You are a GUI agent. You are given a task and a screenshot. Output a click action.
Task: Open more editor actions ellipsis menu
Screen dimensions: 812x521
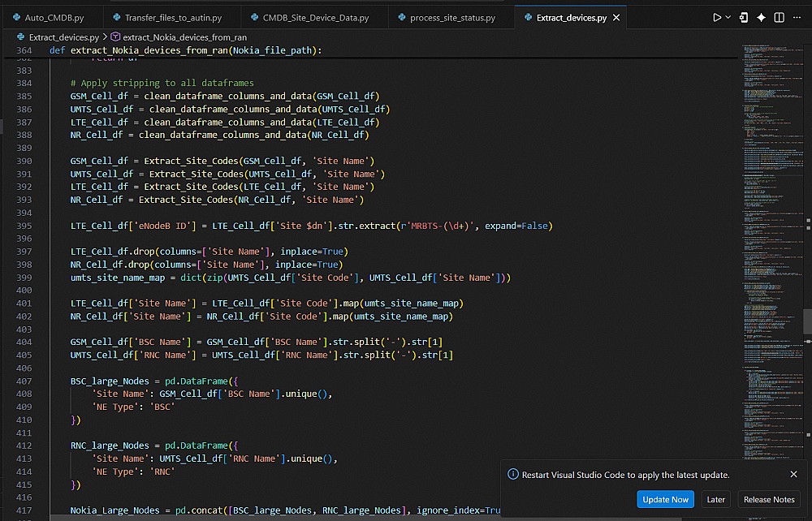point(797,18)
